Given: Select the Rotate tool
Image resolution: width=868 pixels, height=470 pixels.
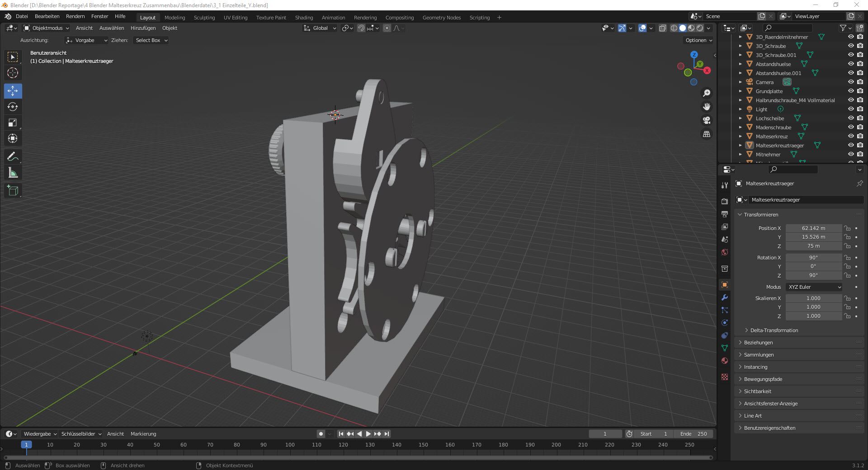Looking at the screenshot, I should click(x=13, y=107).
